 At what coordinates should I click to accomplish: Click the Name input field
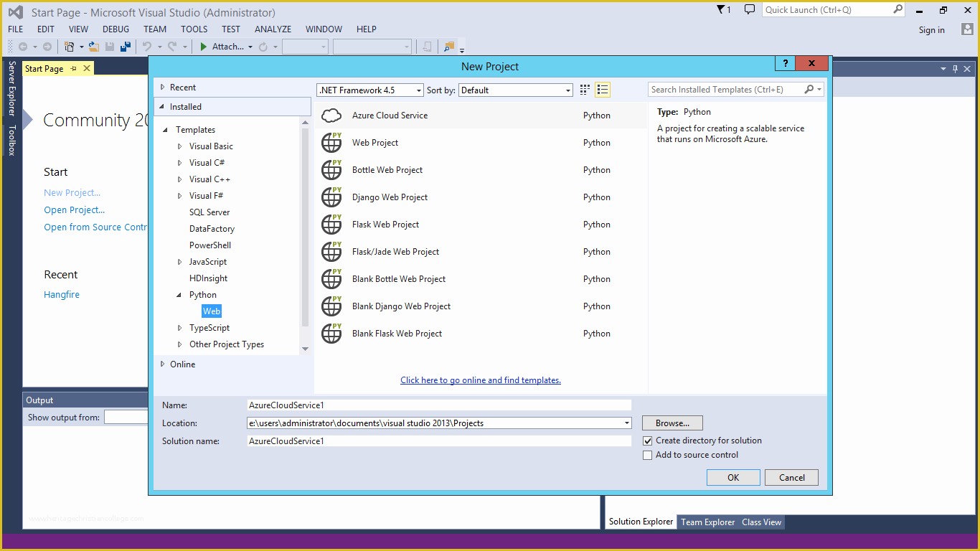439,405
